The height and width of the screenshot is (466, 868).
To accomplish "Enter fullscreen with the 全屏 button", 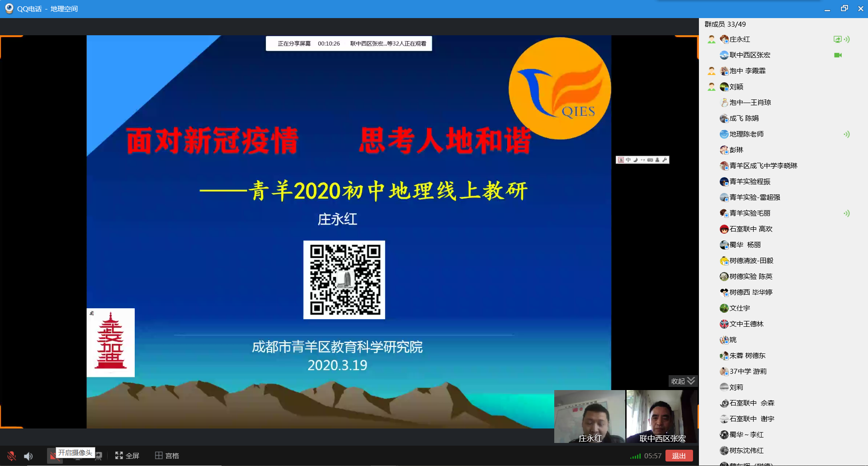I will (127, 456).
